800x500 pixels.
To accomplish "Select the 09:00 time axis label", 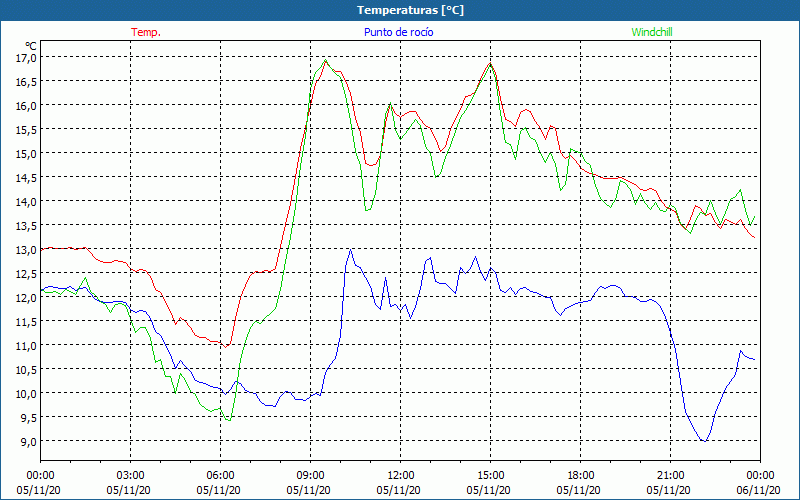I will pos(310,475).
